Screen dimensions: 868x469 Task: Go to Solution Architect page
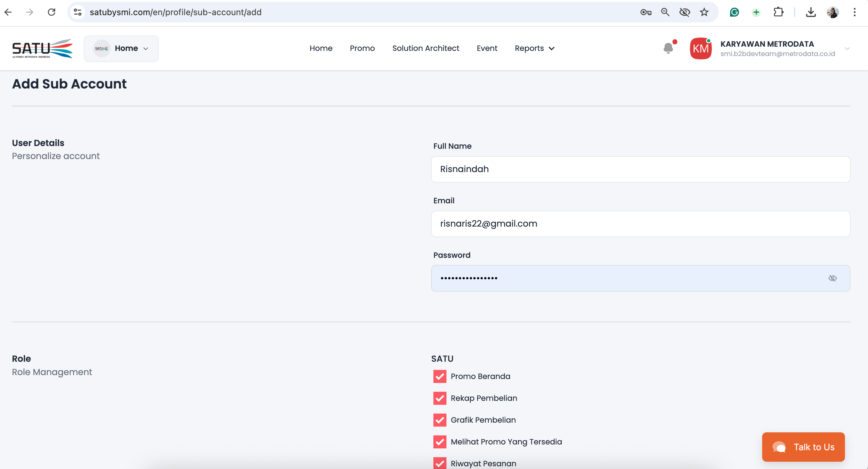[x=426, y=48]
